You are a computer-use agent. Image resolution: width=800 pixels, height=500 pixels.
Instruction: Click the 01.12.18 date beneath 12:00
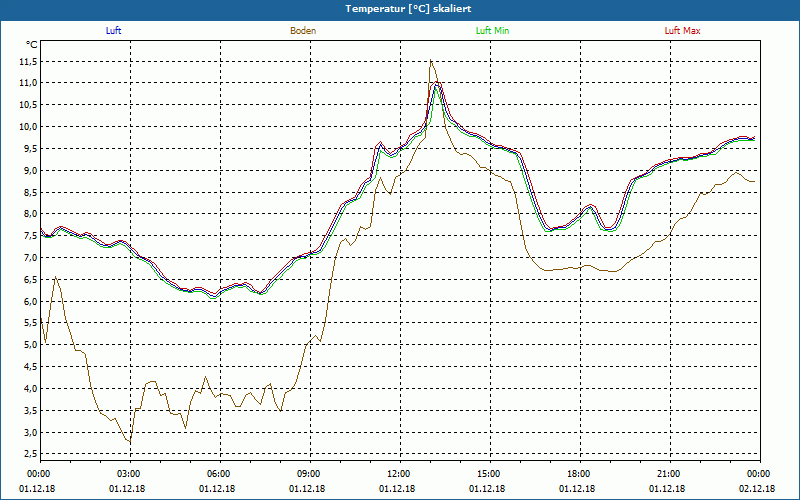tap(396, 489)
